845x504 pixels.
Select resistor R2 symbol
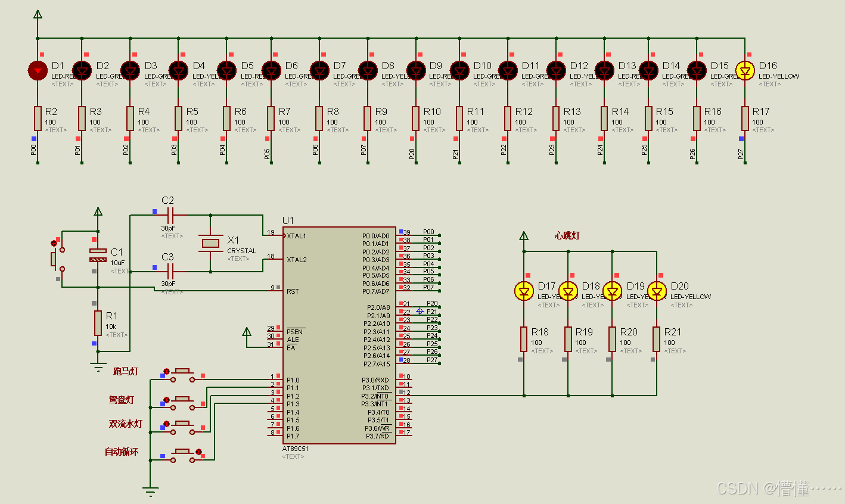[38, 118]
